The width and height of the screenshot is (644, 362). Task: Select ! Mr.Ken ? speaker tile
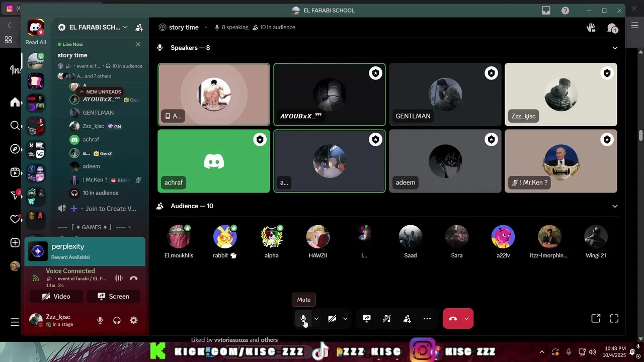click(561, 161)
